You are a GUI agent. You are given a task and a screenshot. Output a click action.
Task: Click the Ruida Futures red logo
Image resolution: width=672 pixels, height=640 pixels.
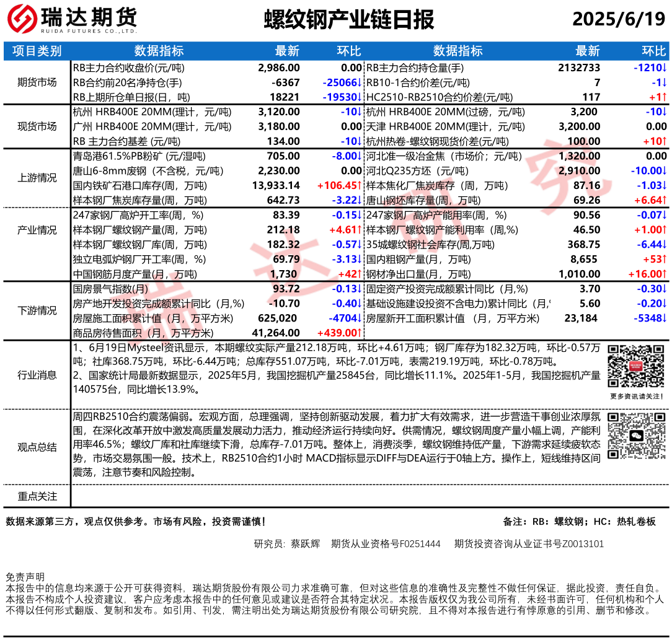click(22, 20)
